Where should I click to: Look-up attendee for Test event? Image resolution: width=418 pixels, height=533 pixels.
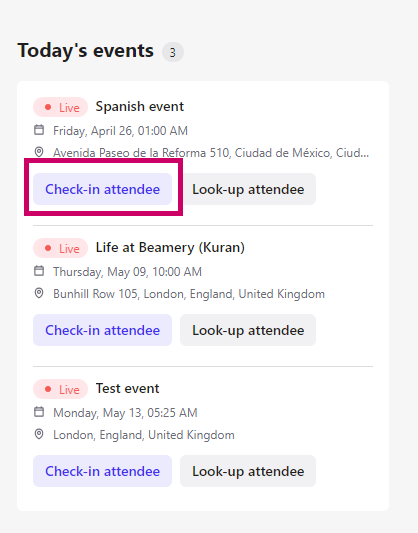pyautogui.click(x=248, y=471)
